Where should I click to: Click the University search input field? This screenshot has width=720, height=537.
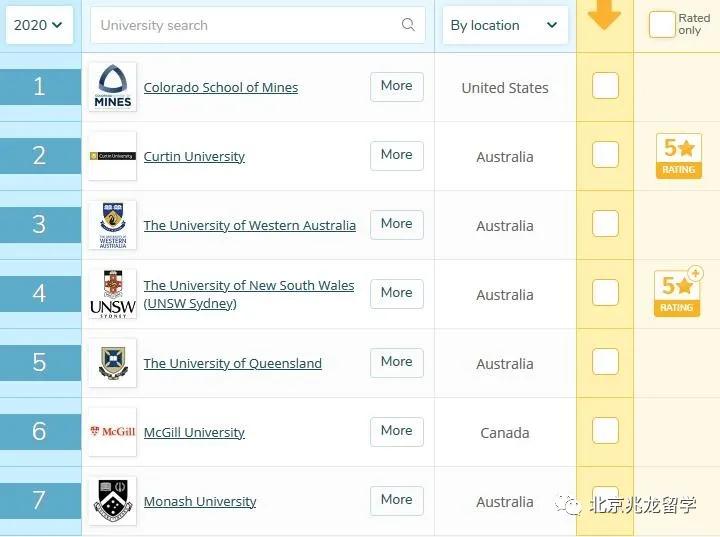[x=245, y=25]
